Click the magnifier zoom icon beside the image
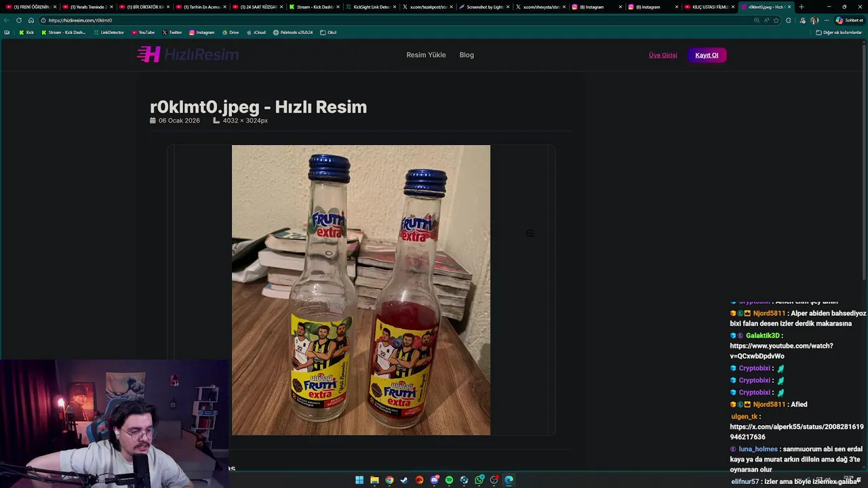 click(x=530, y=233)
